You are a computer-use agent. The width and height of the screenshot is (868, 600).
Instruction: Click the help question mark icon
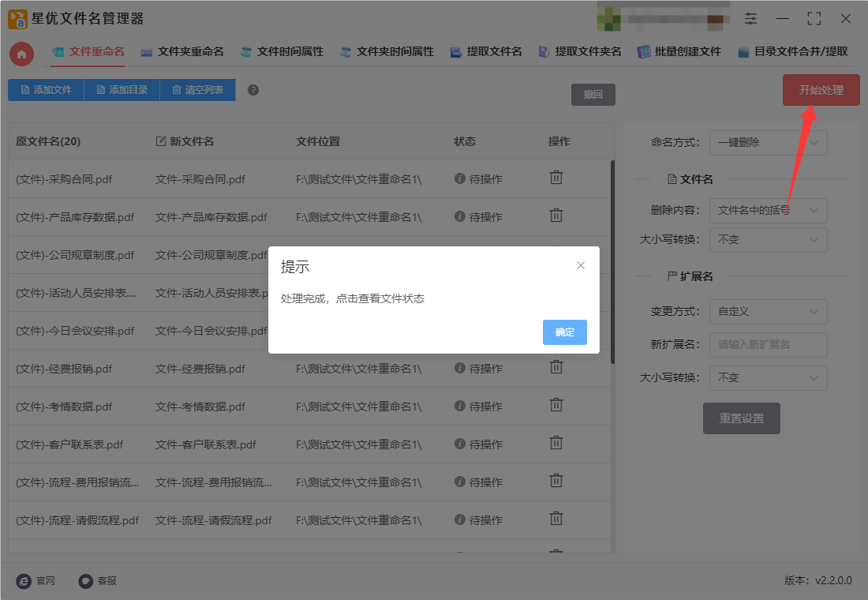tap(253, 90)
